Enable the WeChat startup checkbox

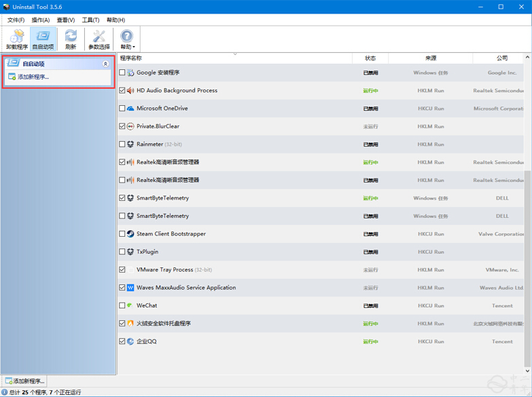tap(122, 305)
